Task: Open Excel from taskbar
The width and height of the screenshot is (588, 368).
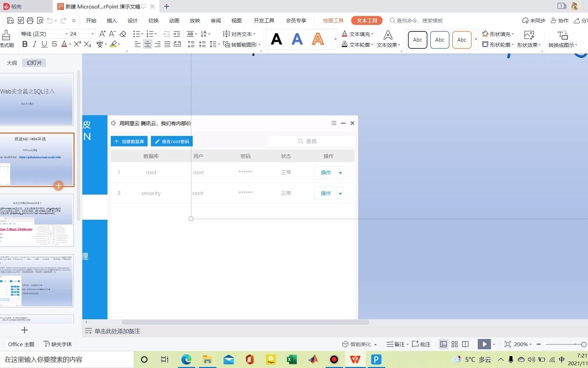Action: (x=292, y=359)
